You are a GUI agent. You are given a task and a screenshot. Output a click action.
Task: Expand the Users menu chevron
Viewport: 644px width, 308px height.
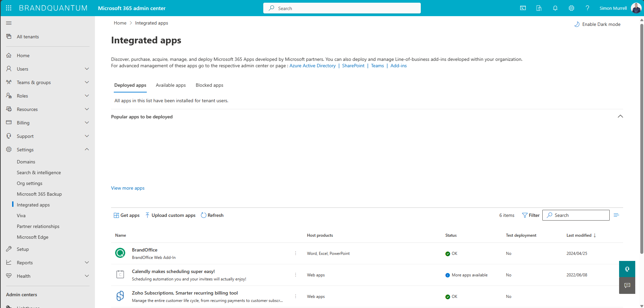87,69
